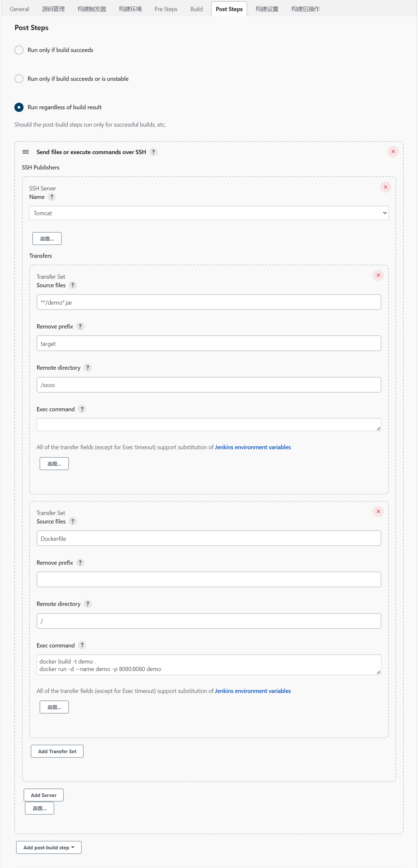
Task: Expand advanced options below SSH Server name
Action: (x=47, y=239)
